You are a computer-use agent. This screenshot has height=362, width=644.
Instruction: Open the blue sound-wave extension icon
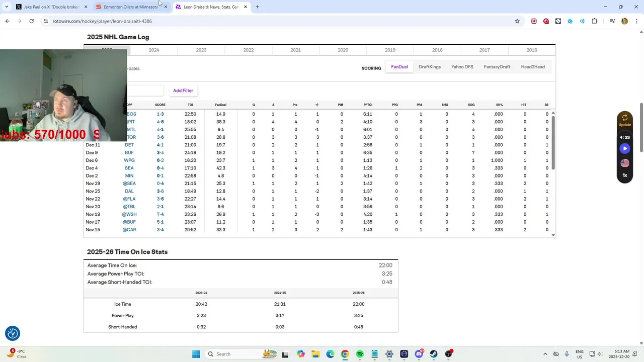point(582,21)
